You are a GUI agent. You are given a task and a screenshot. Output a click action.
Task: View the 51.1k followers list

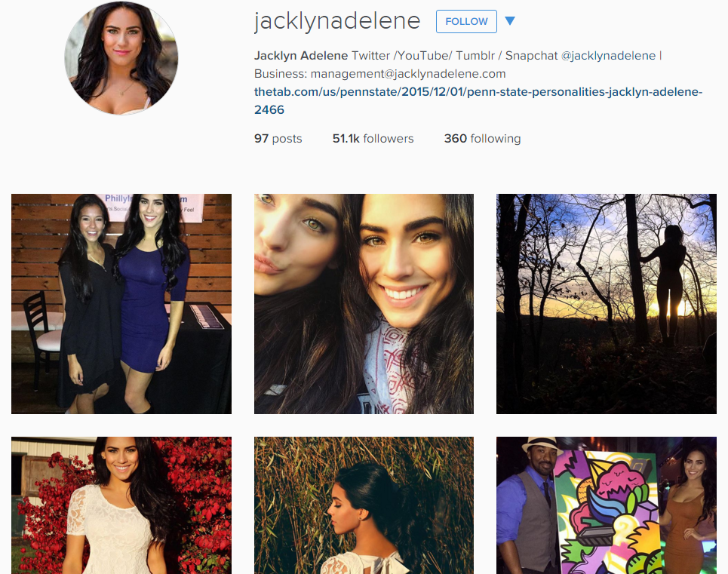coord(373,138)
